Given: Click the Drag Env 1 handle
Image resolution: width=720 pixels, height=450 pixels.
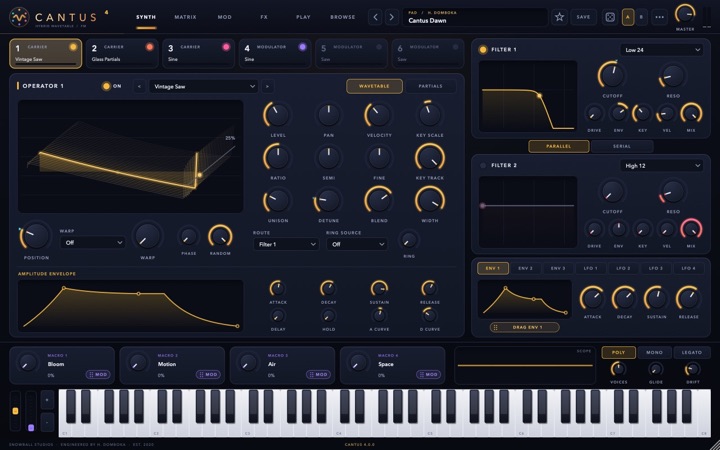Looking at the screenshot, I should coord(524,327).
